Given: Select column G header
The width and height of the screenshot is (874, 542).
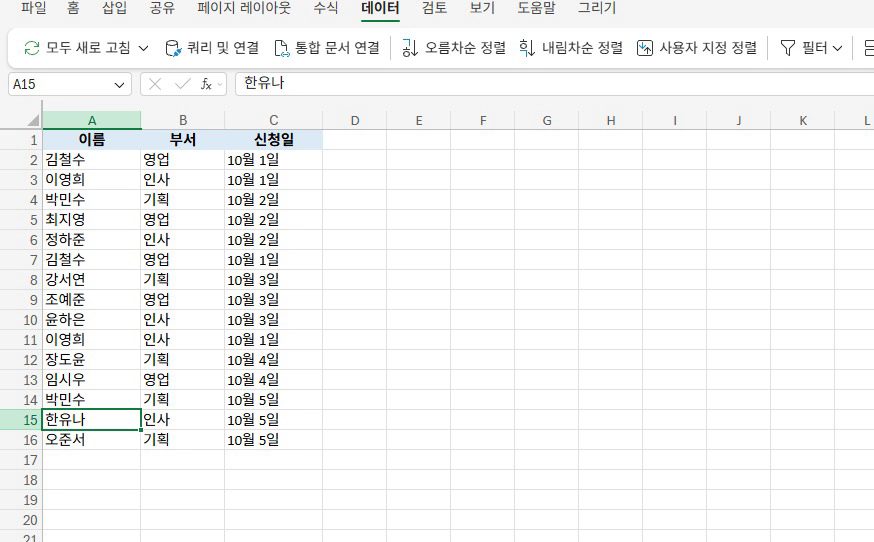Looking at the screenshot, I should pyautogui.click(x=547, y=120).
